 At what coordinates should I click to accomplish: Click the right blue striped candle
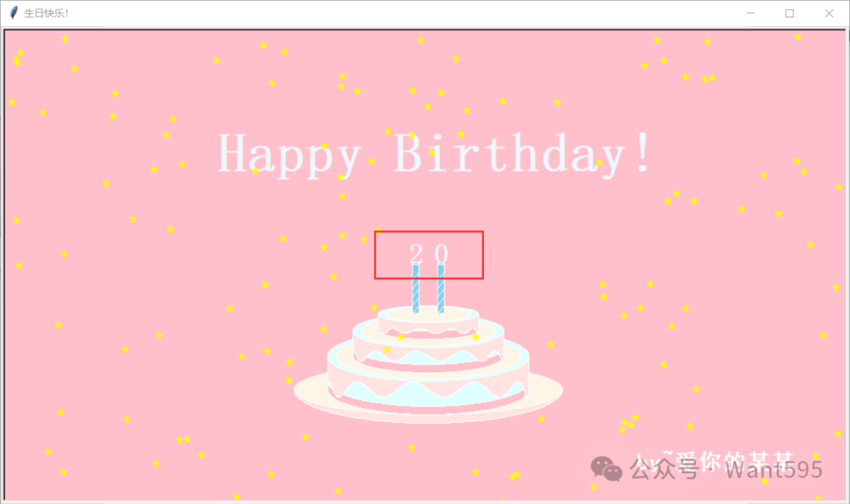click(441, 289)
